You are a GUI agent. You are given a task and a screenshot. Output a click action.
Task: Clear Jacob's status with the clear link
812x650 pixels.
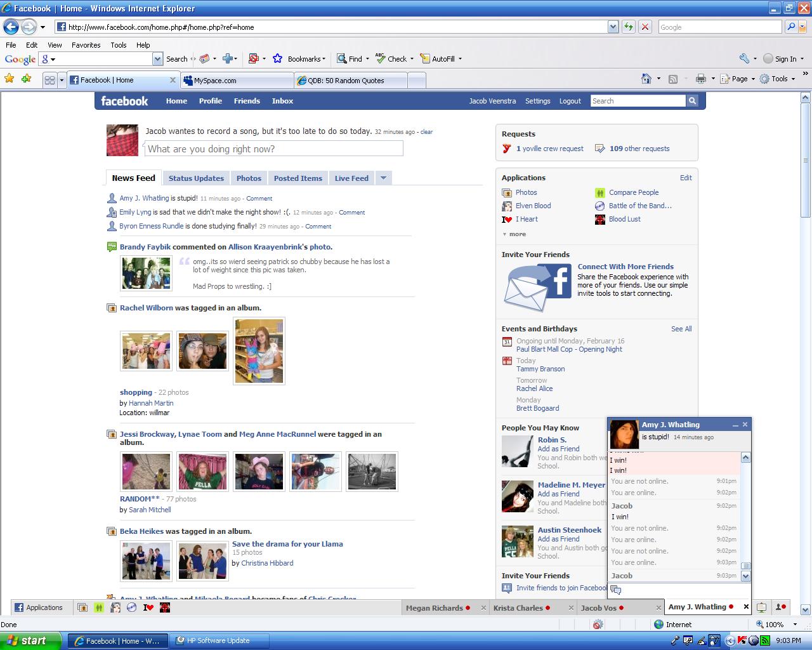(x=426, y=132)
